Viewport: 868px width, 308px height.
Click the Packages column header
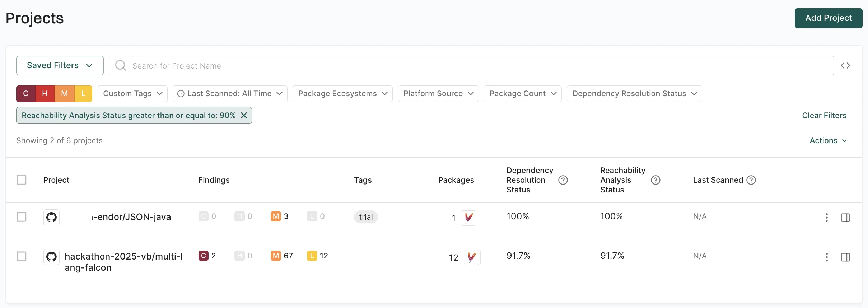tap(456, 180)
